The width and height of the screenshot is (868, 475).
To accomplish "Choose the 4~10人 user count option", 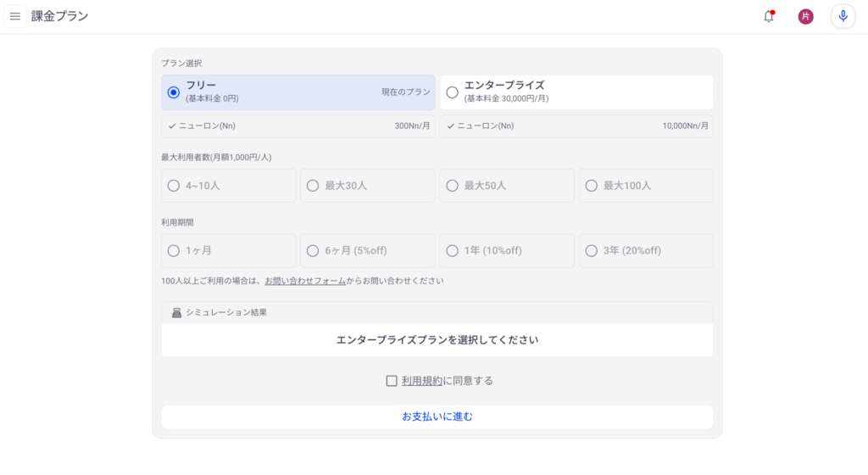I will point(229,186).
